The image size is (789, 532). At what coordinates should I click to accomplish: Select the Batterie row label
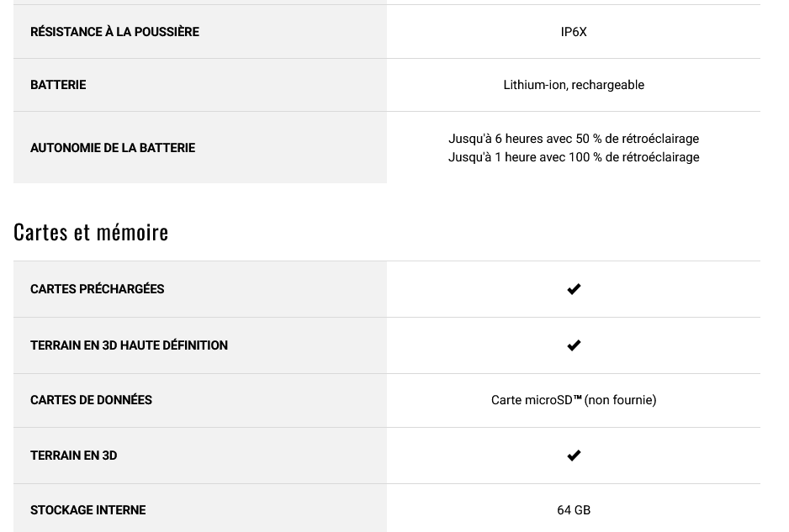click(58, 85)
